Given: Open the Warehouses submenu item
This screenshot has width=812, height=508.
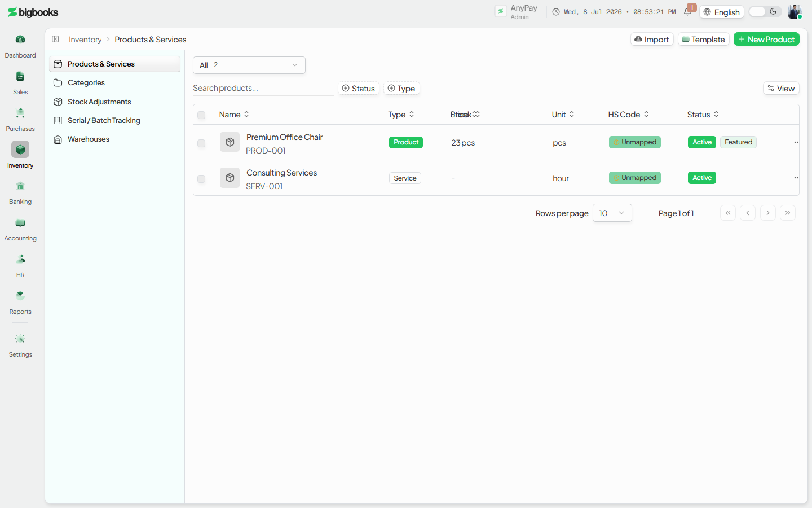Looking at the screenshot, I should pos(114,139).
